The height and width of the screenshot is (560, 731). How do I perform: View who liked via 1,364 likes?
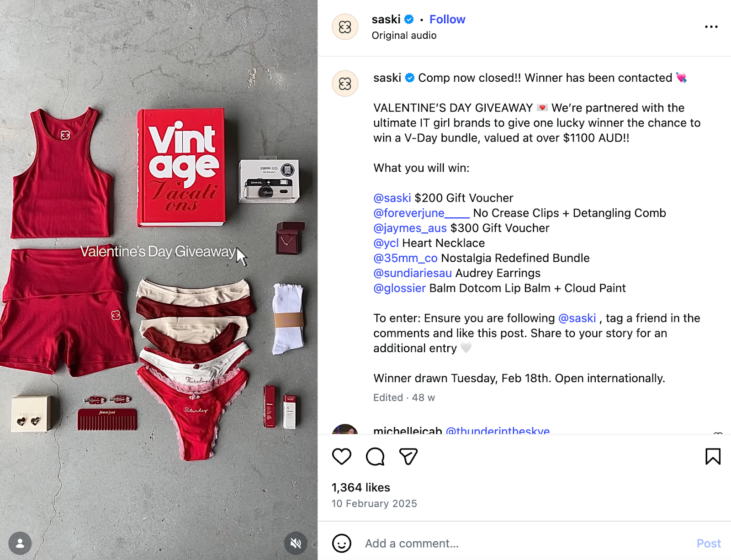[x=360, y=487]
